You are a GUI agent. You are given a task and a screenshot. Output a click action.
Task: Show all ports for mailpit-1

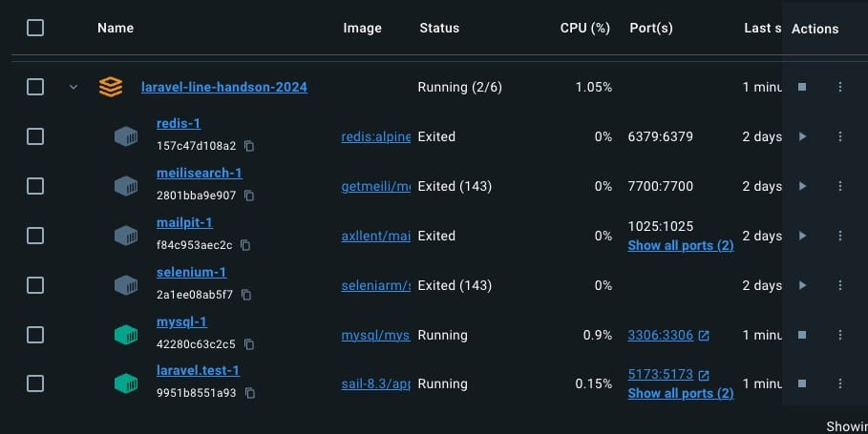coord(680,245)
